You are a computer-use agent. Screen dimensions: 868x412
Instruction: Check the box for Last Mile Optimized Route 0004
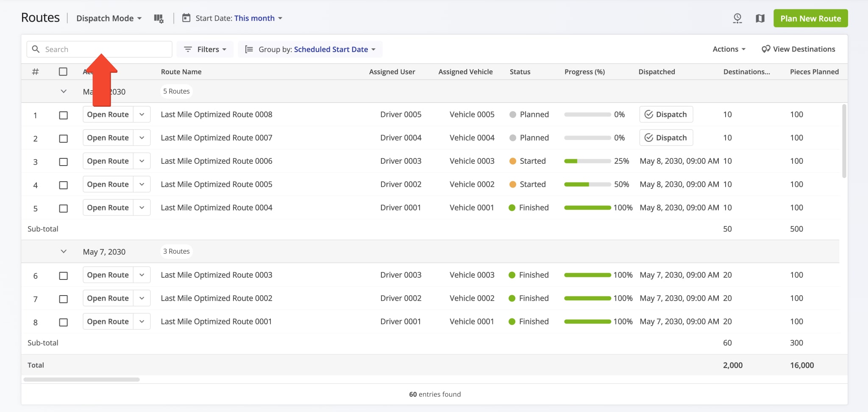click(x=63, y=208)
